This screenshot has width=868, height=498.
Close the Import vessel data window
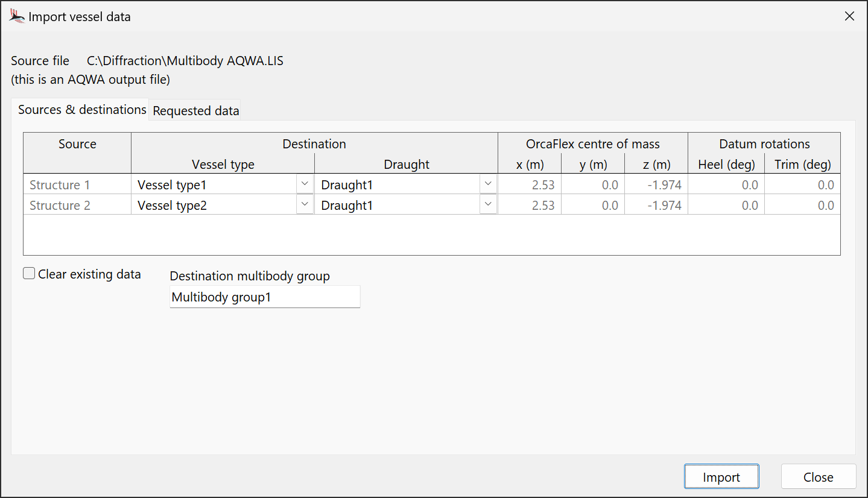(849, 16)
